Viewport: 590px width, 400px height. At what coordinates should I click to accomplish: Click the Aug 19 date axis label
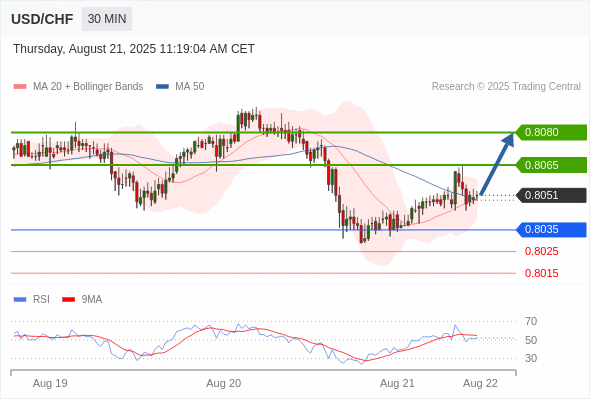coord(50,383)
